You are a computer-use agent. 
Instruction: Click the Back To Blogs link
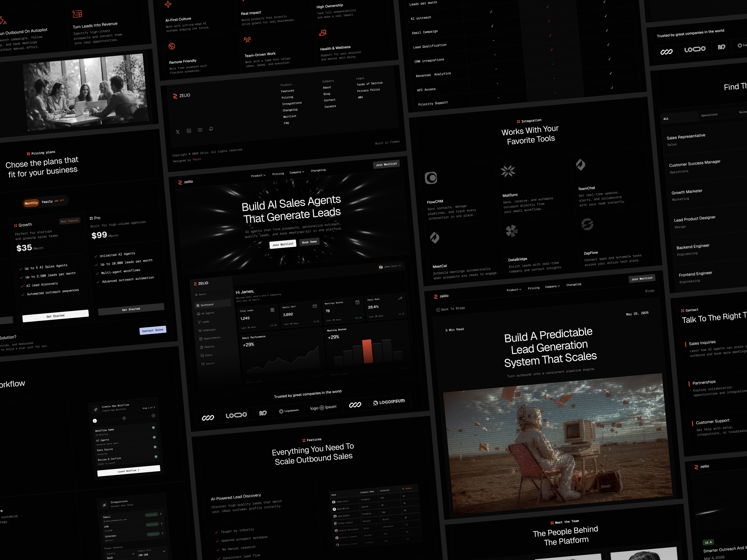[451, 309]
